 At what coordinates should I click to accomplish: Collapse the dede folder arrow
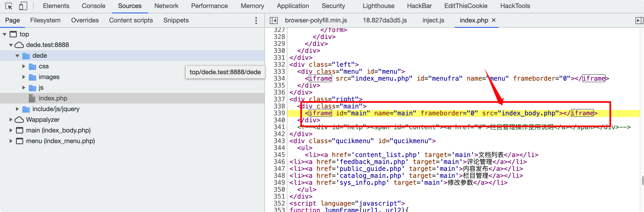[17, 56]
